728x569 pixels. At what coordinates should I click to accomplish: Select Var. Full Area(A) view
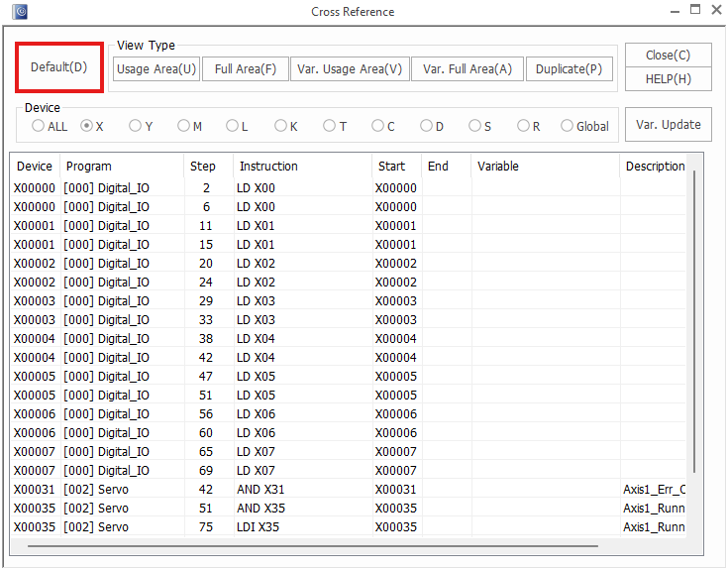(467, 69)
